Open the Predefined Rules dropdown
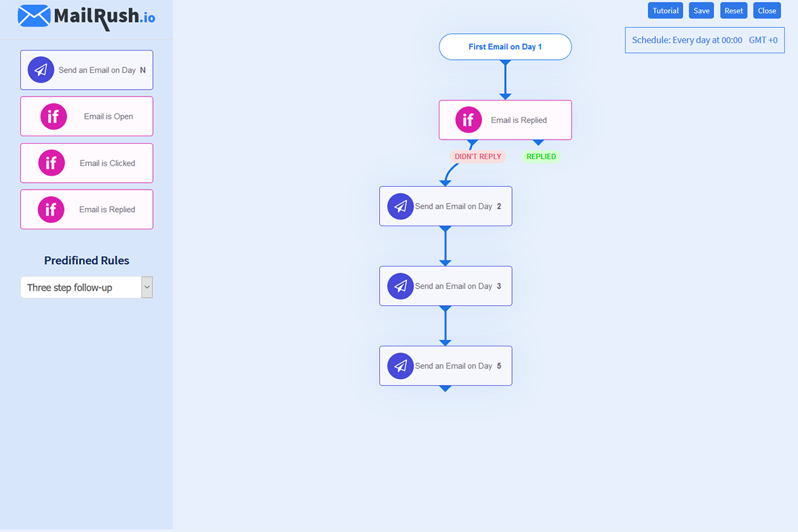 (x=86, y=287)
